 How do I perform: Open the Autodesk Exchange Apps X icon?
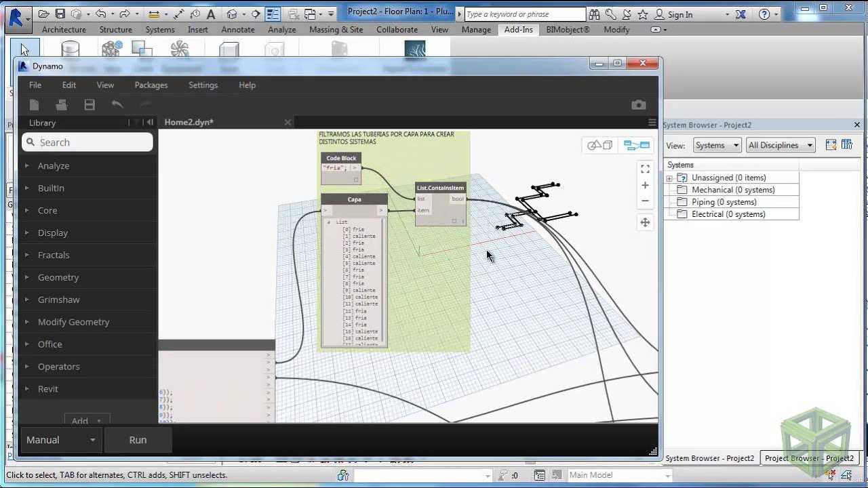click(741, 14)
